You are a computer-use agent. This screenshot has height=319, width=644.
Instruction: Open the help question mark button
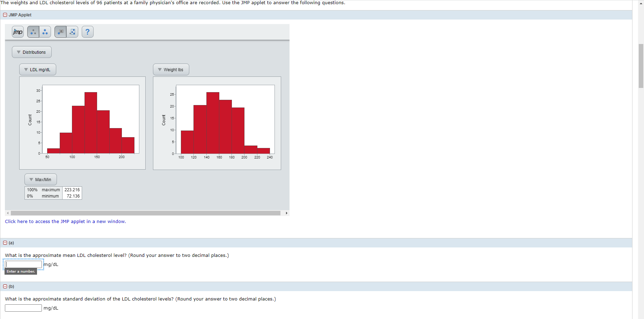tap(88, 32)
